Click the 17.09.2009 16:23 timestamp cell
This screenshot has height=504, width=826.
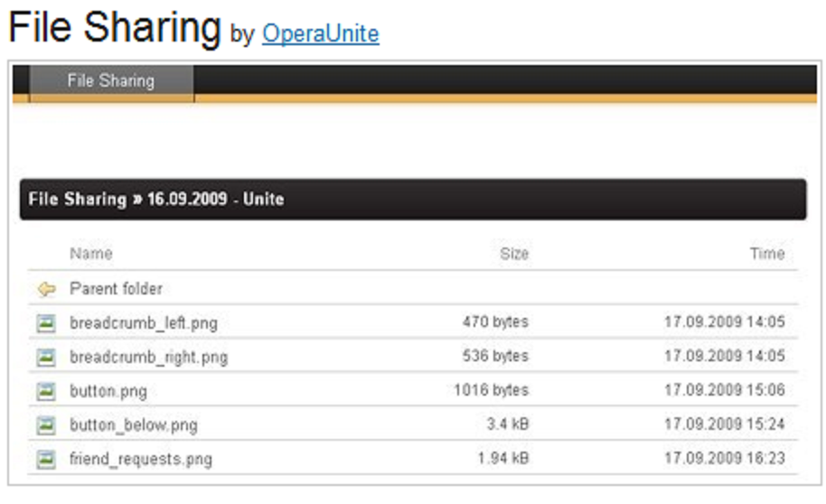pos(725,459)
